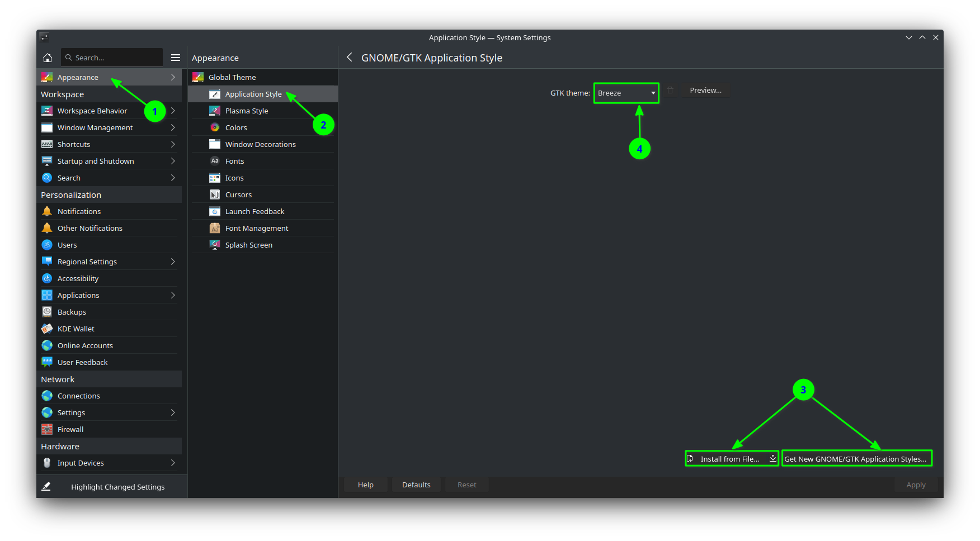Click the Startup and Shutdown icon
Screen dimensions: 980x541
[x=47, y=161]
